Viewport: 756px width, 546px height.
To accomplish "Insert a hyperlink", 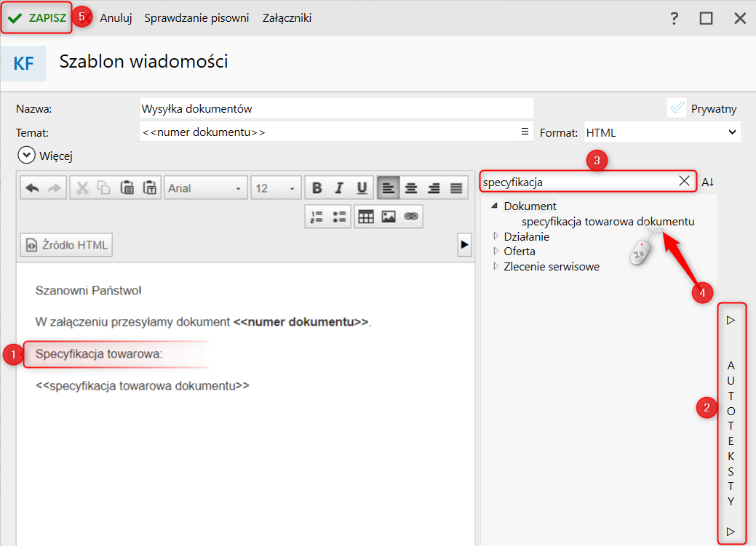I will coord(411,217).
